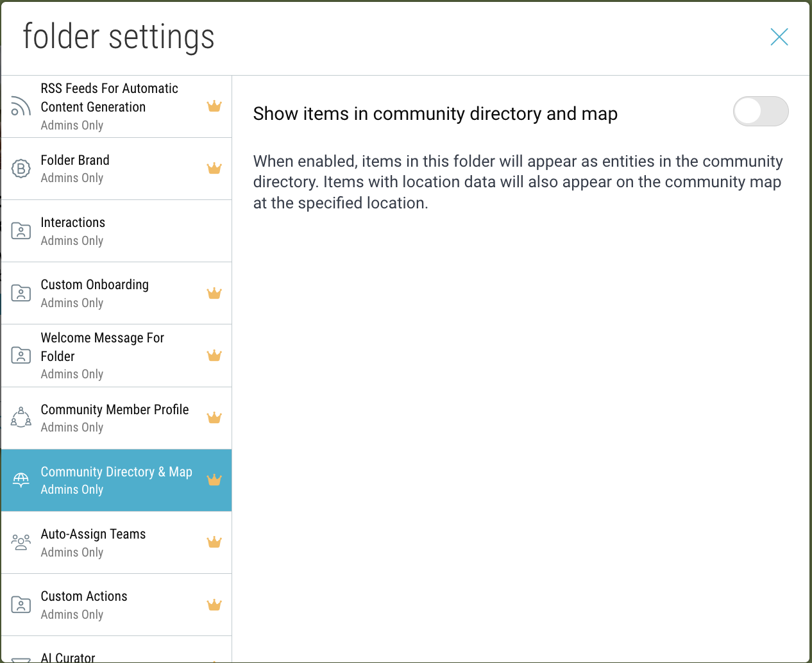Click the crown icon beside Custom Onboarding
The height and width of the screenshot is (663, 812).
[214, 294]
